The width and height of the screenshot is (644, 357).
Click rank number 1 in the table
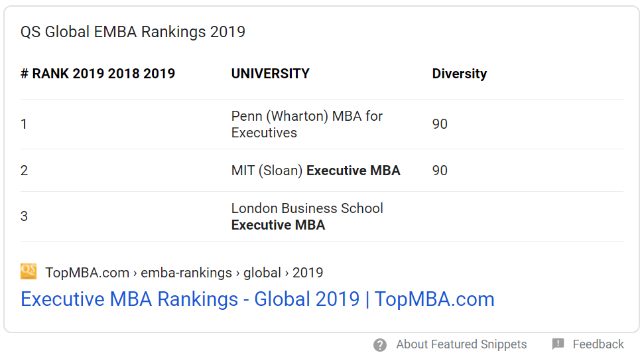[24, 124]
